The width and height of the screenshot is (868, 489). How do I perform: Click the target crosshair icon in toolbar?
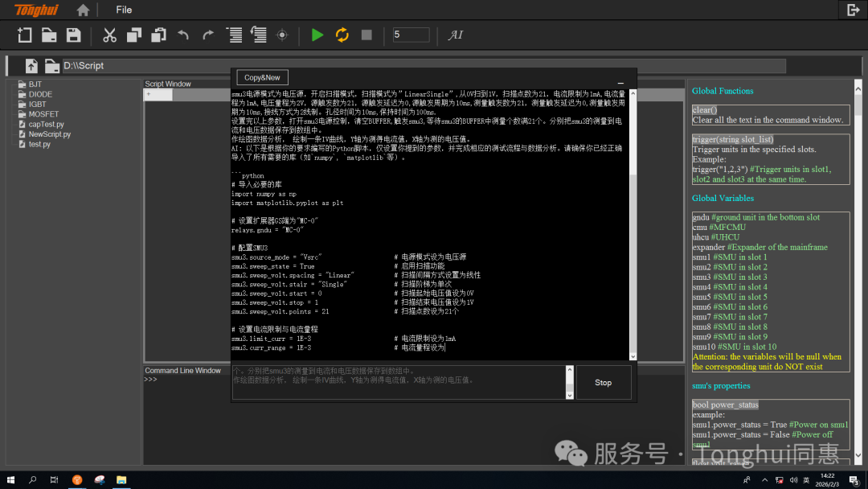(282, 35)
